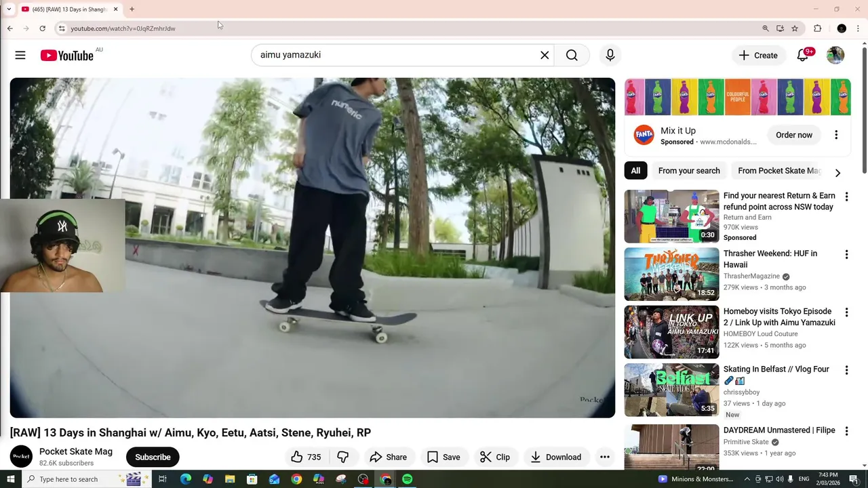The width and height of the screenshot is (868, 488).
Task: Show hidden system tray icons
Action: pyautogui.click(x=747, y=479)
